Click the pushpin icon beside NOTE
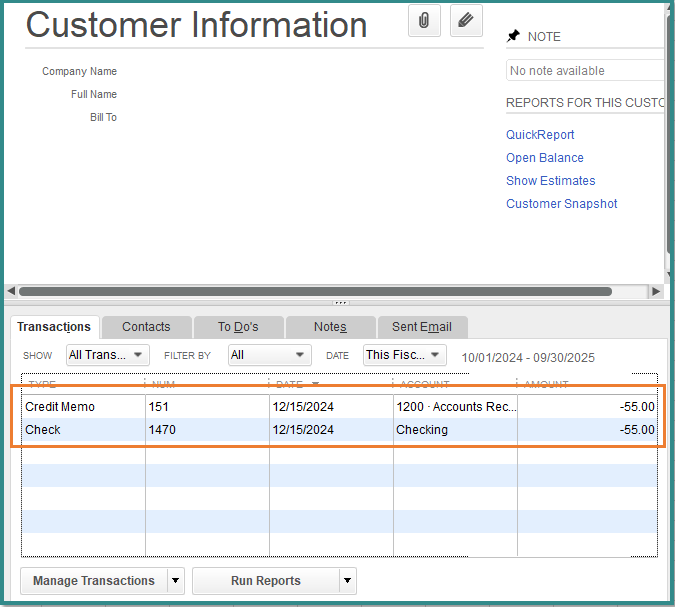 tap(514, 36)
